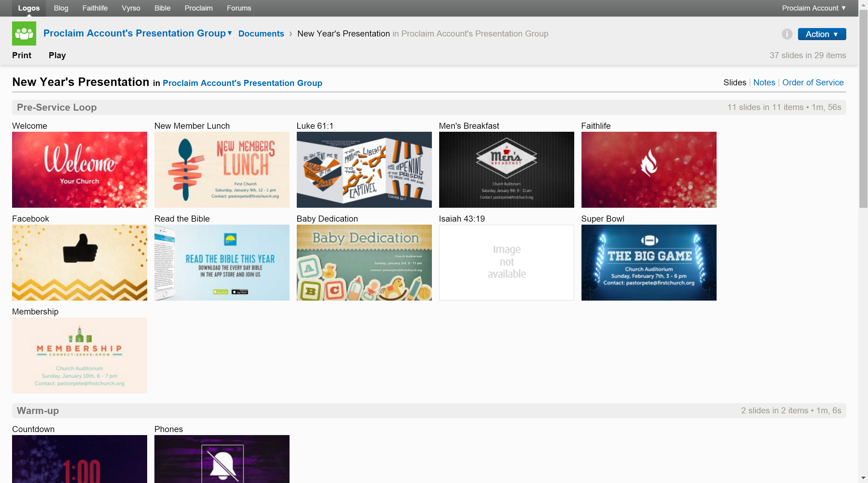868x483 pixels.
Task: Click the "Membership" slide title
Action: (x=35, y=311)
